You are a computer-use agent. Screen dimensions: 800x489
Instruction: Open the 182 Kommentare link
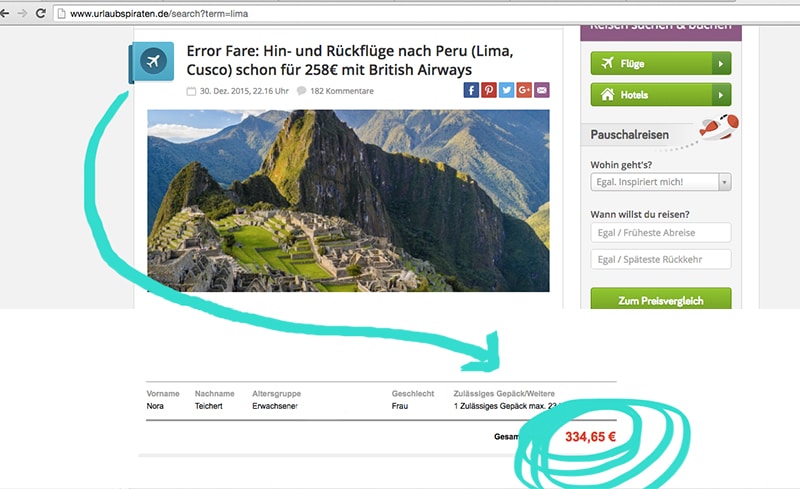tap(341, 91)
